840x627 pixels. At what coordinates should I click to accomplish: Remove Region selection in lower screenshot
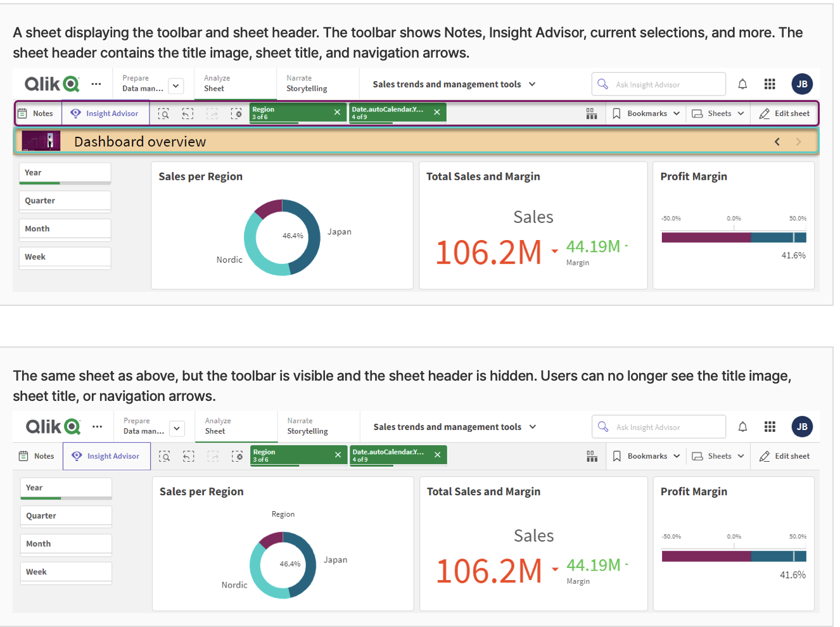(x=338, y=455)
